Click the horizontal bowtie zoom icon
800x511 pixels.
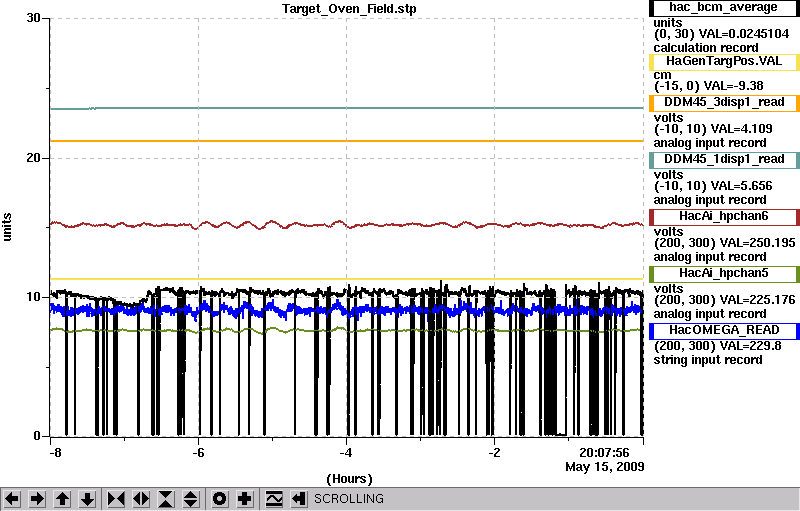116,499
